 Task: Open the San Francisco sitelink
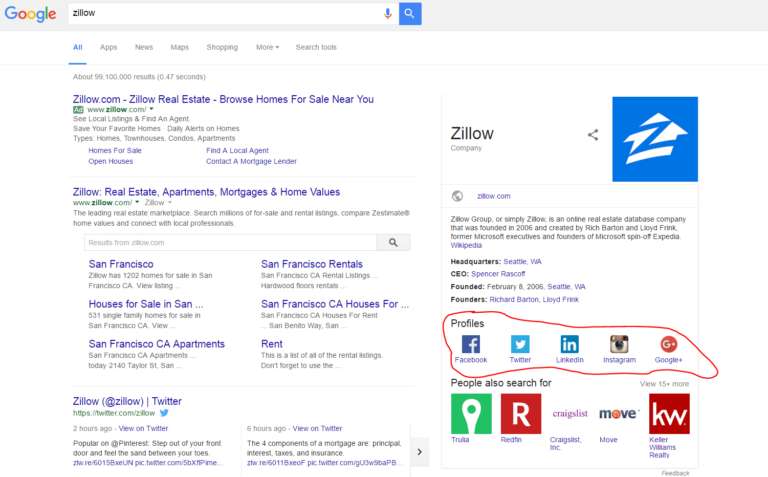tap(121, 264)
